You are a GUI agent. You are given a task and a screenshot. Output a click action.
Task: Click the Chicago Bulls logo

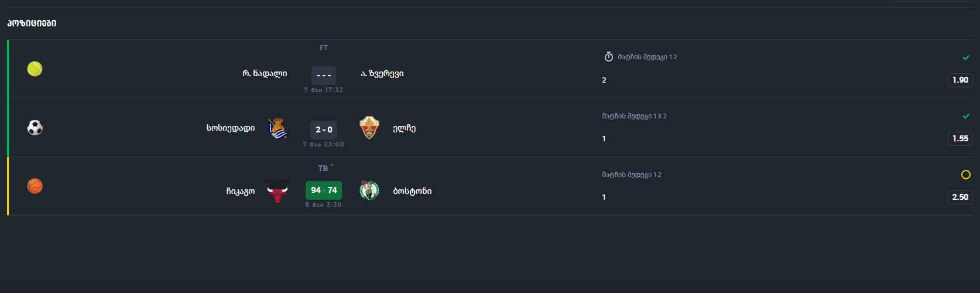[x=277, y=190]
